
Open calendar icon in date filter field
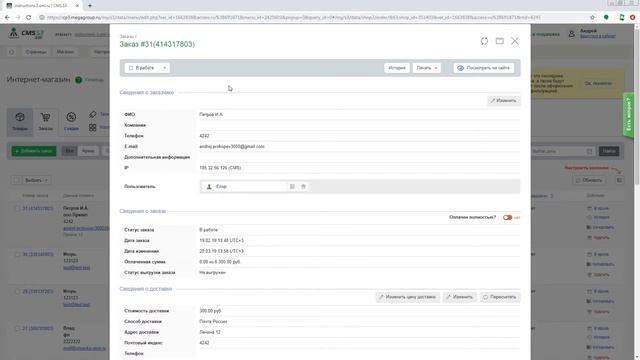click(589, 151)
